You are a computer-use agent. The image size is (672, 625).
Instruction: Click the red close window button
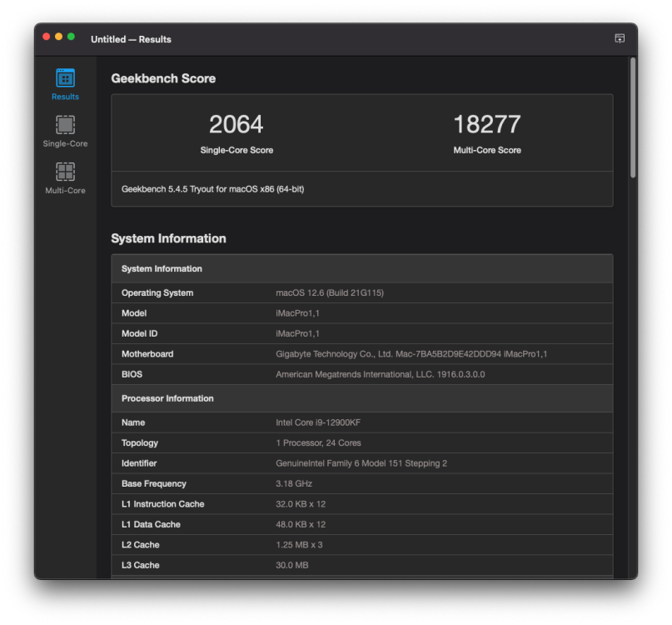(47, 37)
